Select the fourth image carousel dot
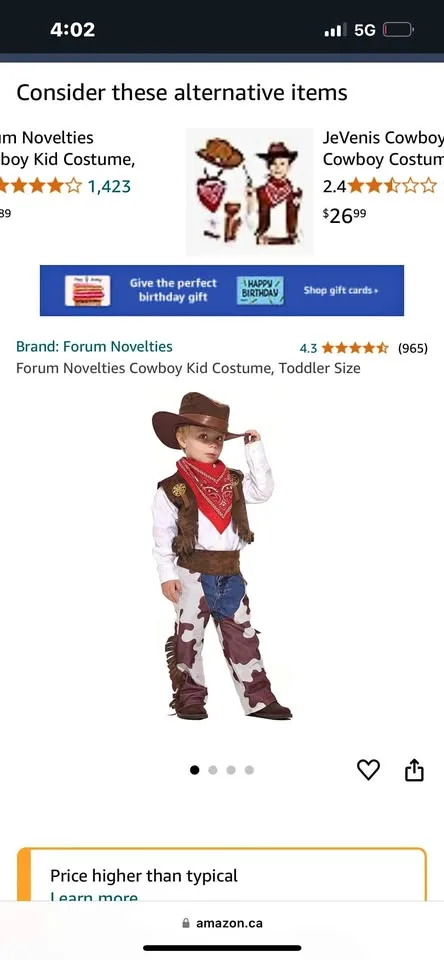This screenshot has width=444, height=960. coord(249,770)
